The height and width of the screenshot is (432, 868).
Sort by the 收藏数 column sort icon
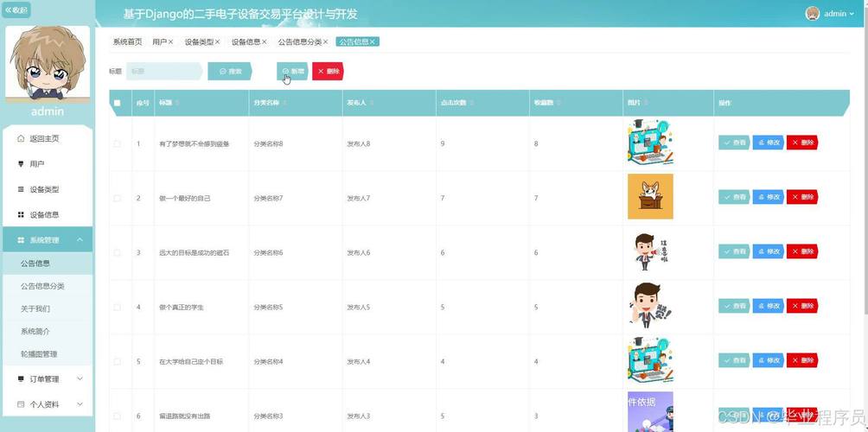click(x=558, y=103)
